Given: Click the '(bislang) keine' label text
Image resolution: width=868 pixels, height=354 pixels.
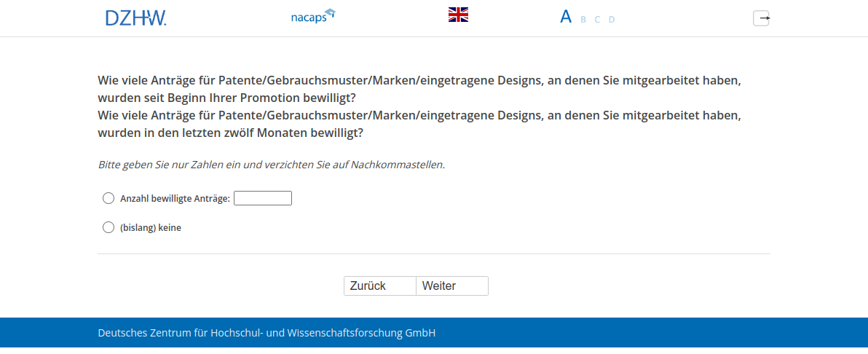Looking at the screenshot, I should pyautogui.click(x=151, y=228).
